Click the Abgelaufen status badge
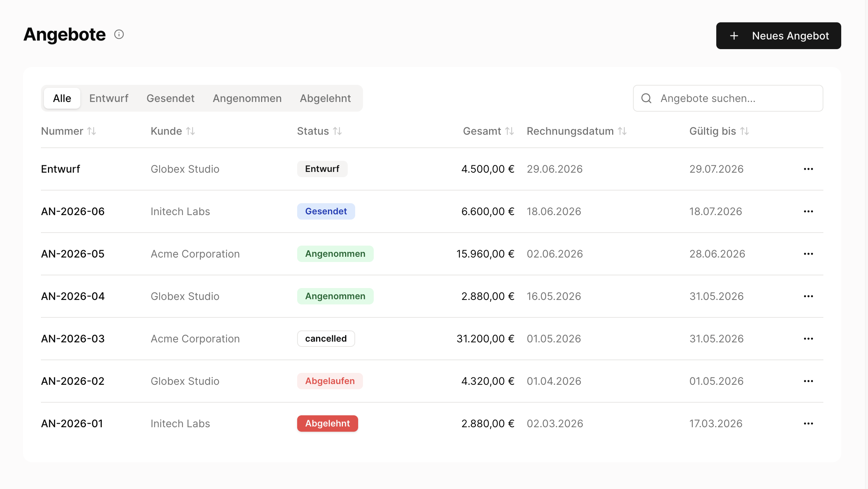The width and height of the screenshot is (868, 489). 330,381
